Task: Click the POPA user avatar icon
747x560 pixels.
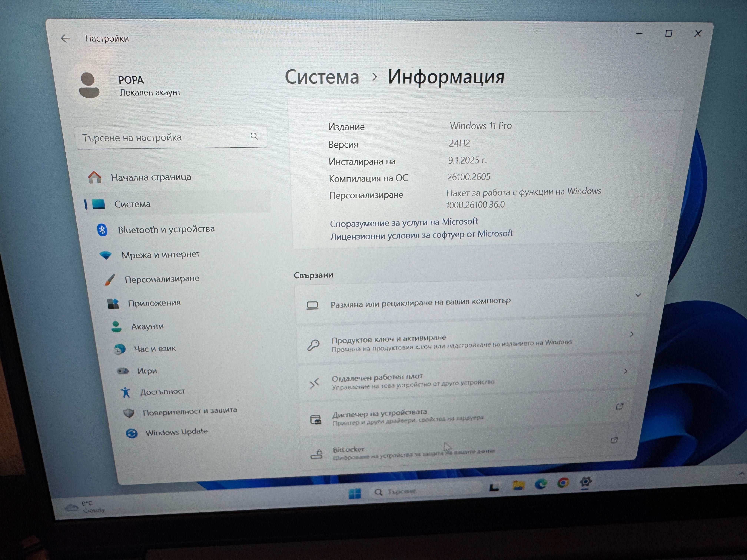Action: pos(89,85)
